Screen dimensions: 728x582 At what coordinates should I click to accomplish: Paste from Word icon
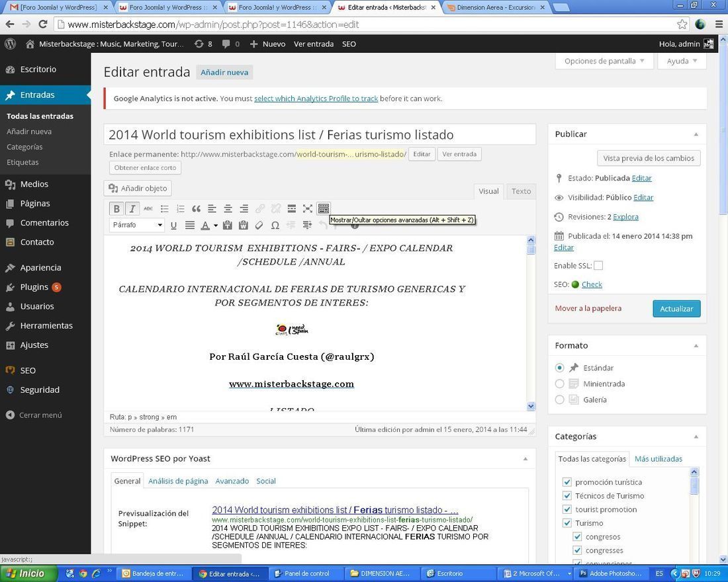tap(244, 226)
